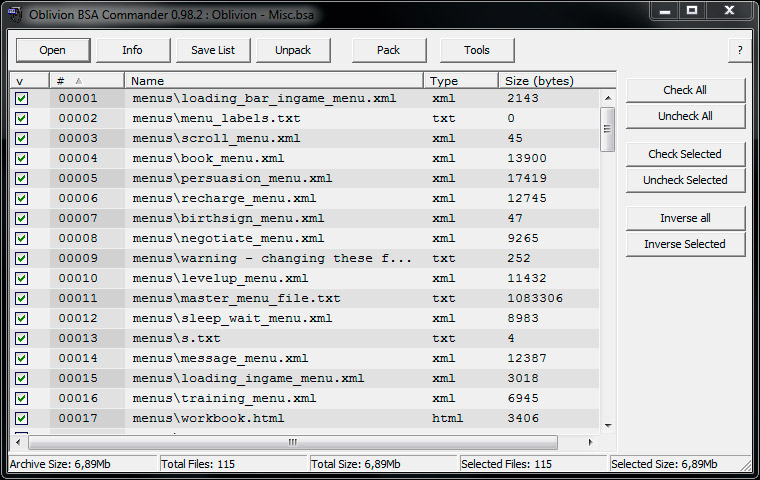Click the horizontal scrollbar right arrow
760x480 pixels.
591,441
